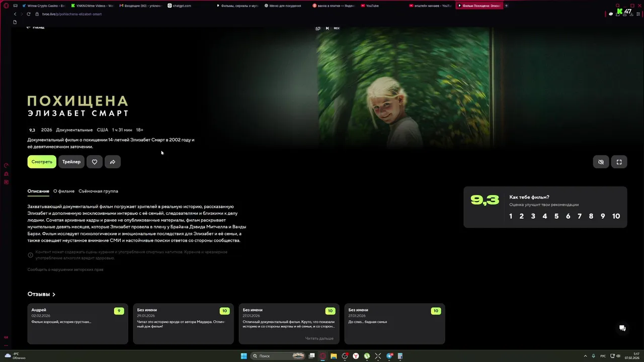The image size is (644, 362).
Task: Open Calculator from the taskbar
Action: (400, 356)
